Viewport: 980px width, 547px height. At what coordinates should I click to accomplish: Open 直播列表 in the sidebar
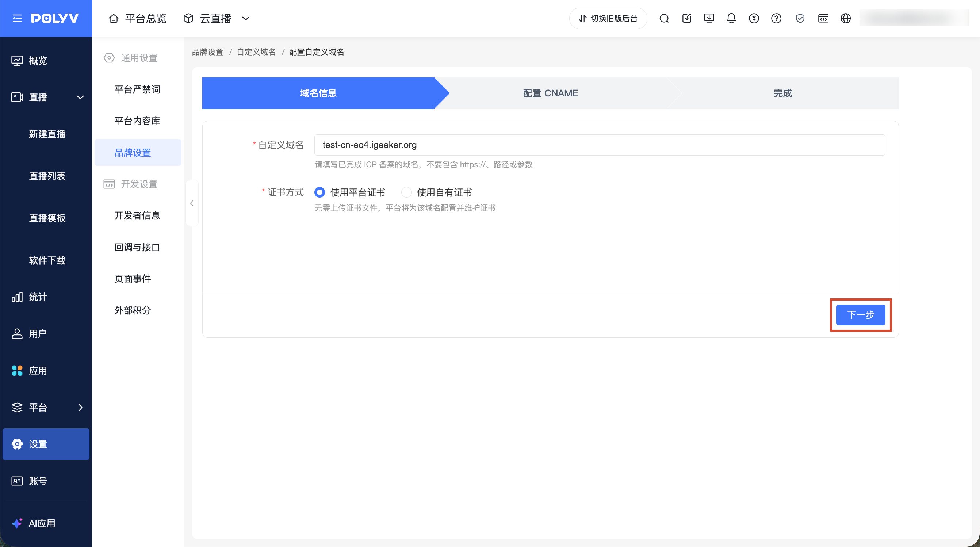click(x=47, y=176)
